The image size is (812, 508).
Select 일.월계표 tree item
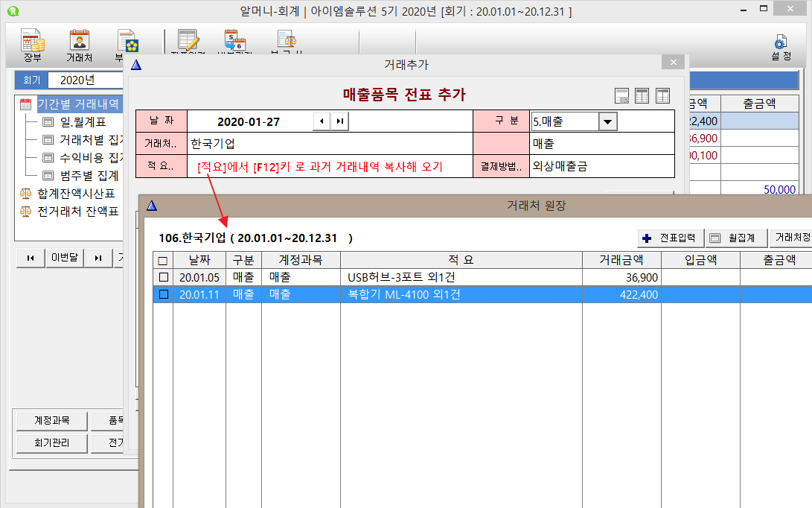tap(83, 122)
